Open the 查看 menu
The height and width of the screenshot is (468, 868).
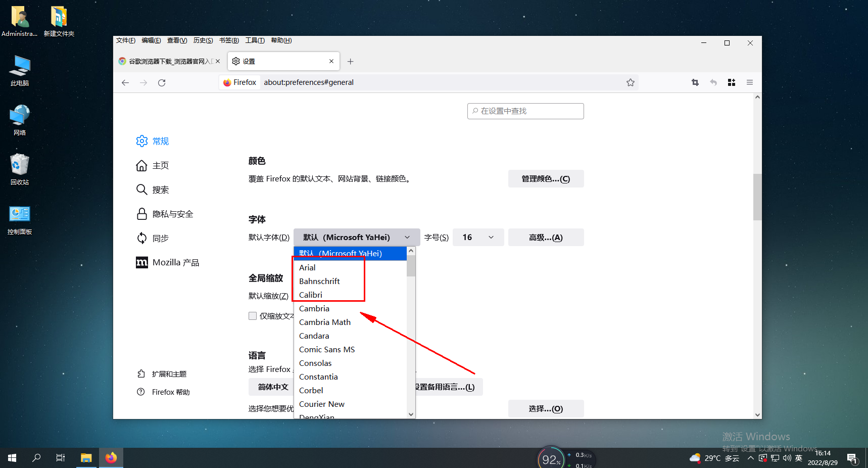pos(177,40)
